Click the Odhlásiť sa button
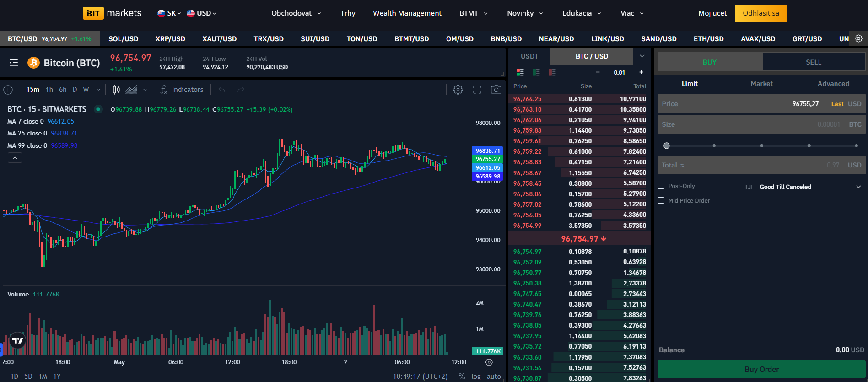Image resolution: width=868 pixels, height=382 pixels. tap(760, 13)
